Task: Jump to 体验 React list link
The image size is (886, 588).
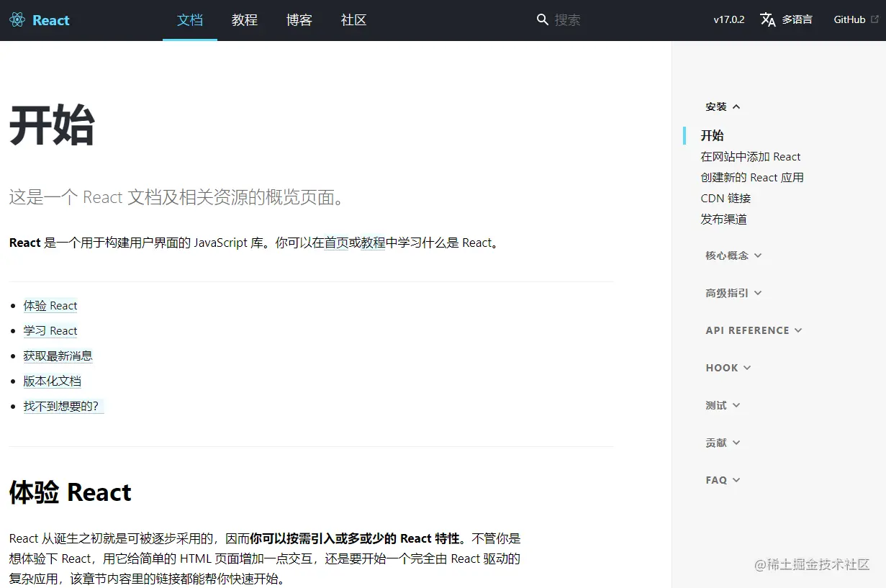Action: click(x=50, y=306)
